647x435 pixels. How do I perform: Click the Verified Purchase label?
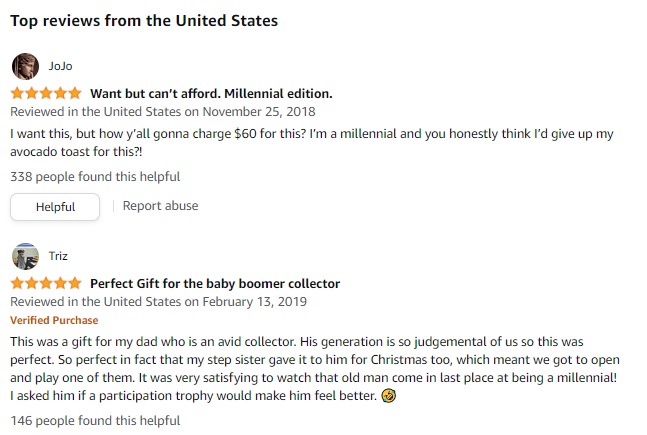[54, 320]
